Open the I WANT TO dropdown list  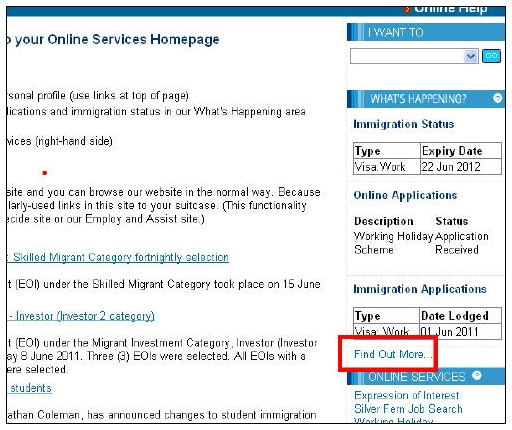[414, 56]
